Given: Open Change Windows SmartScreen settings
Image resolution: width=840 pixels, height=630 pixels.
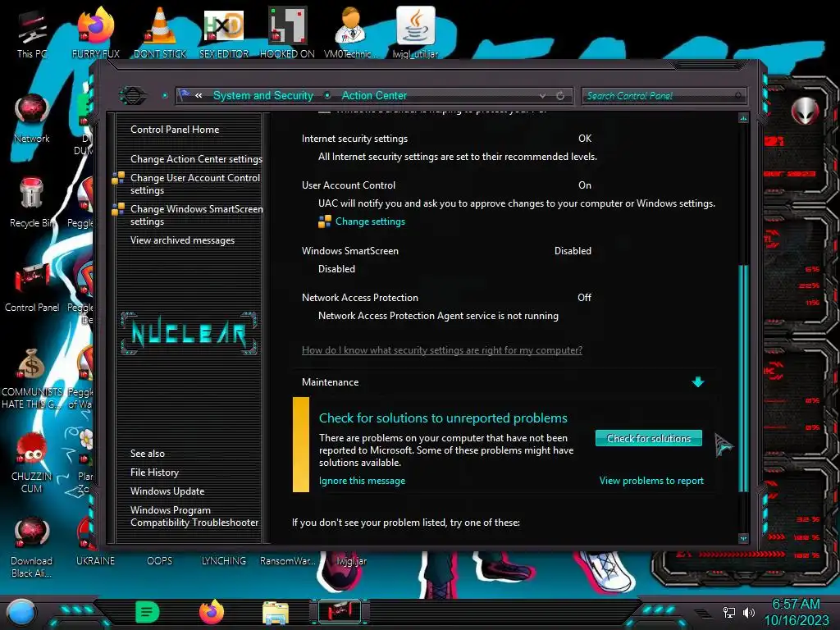Looking at the screenshot, I should pos(196,215).
